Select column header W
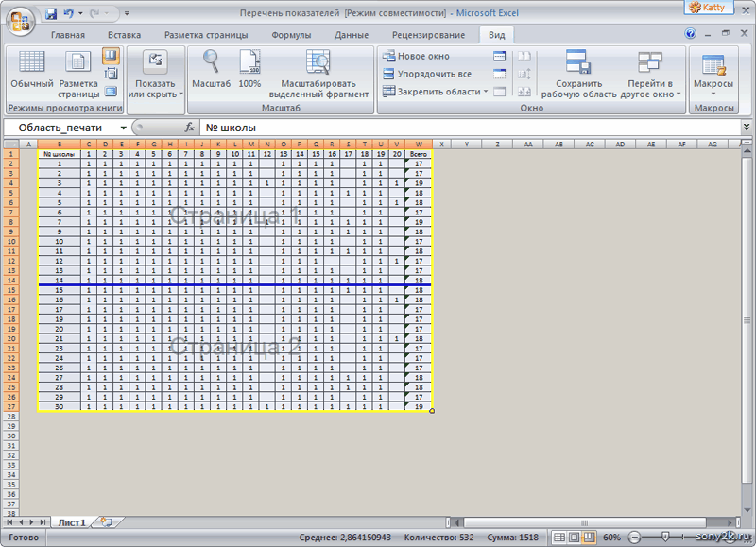The height and width of the screenshot is (547, 756). point(419,145)
